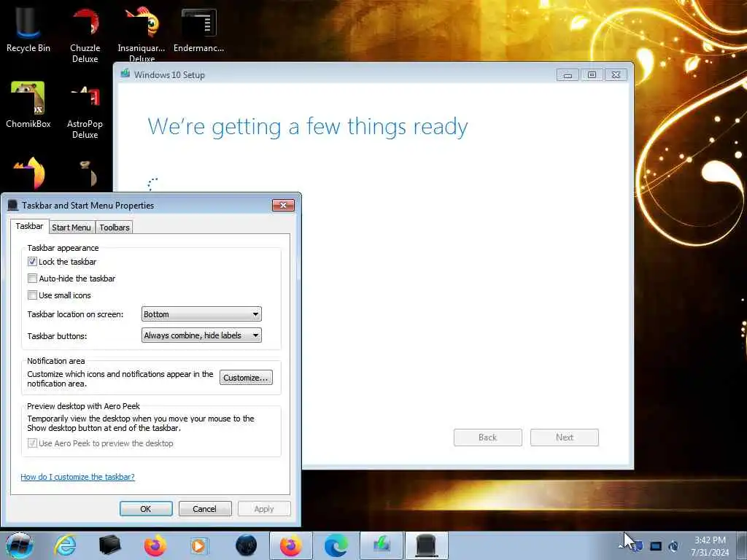The height and width of the screenshot is (560, 747).
Task: Switch to the Toolbars tab
Action: click(115, 227)
